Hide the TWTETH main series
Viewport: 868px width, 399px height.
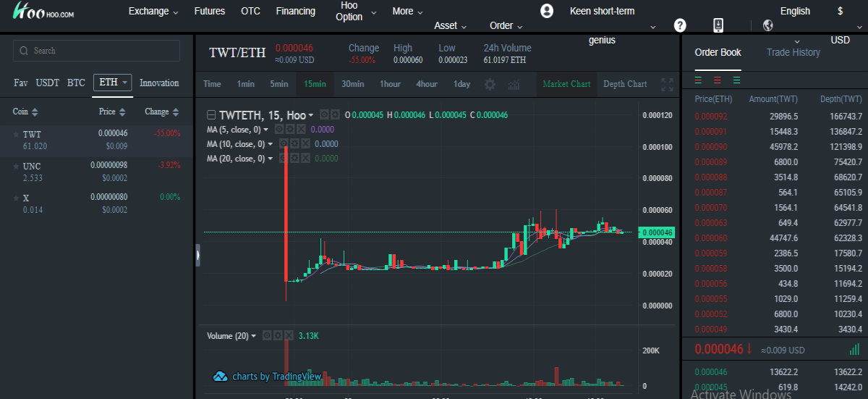[324, 114]
